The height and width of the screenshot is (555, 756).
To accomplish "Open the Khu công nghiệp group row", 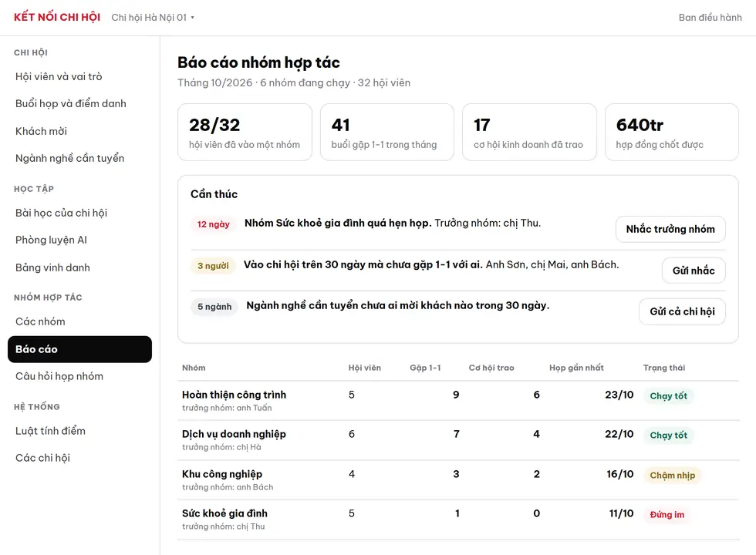I will 458,480.
